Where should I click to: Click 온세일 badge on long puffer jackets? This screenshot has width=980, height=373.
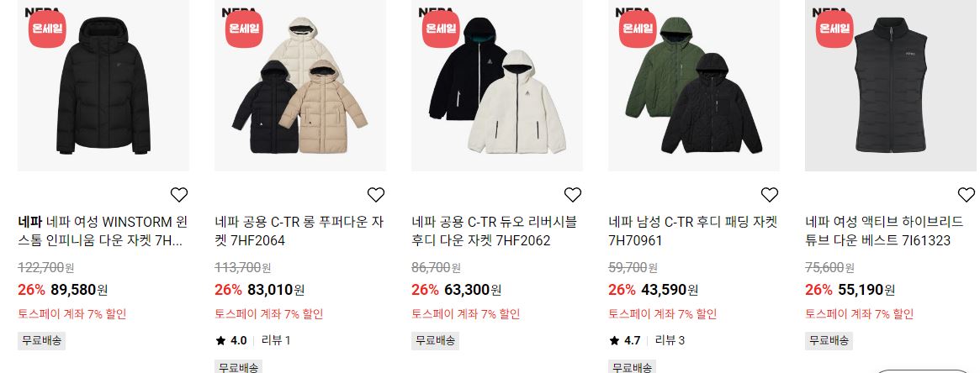coord(244,29)
